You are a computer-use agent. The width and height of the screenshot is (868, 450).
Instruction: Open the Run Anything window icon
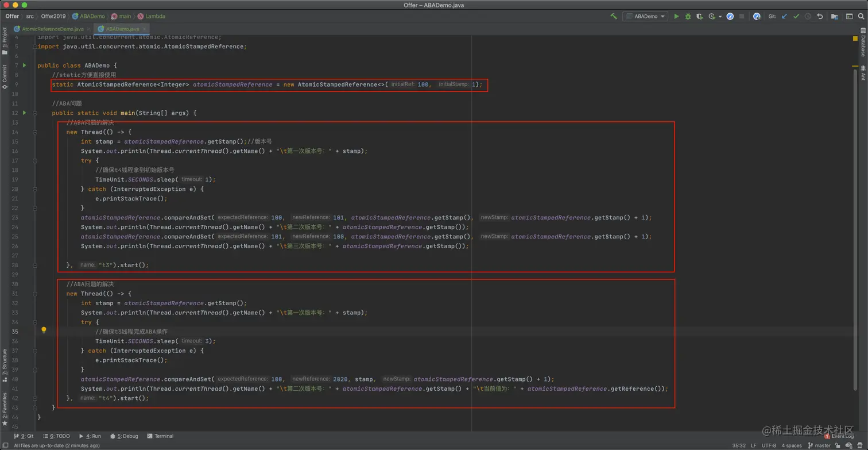849,16
